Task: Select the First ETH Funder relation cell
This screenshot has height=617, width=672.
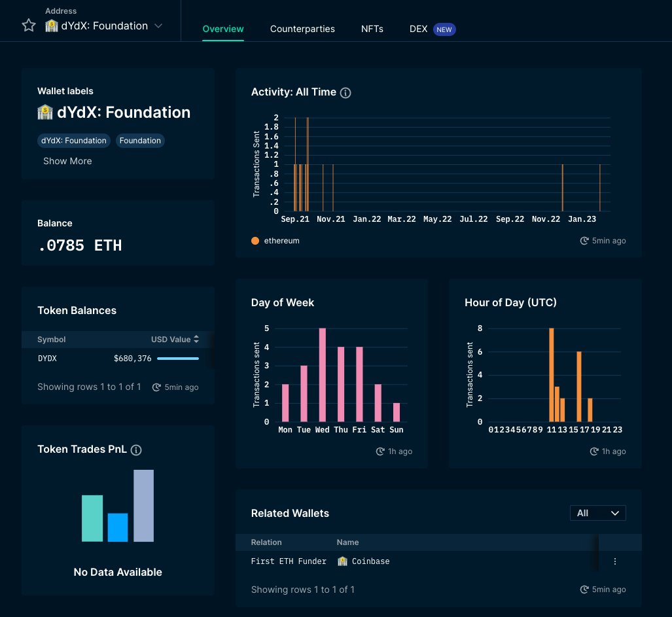Action: 289,561
